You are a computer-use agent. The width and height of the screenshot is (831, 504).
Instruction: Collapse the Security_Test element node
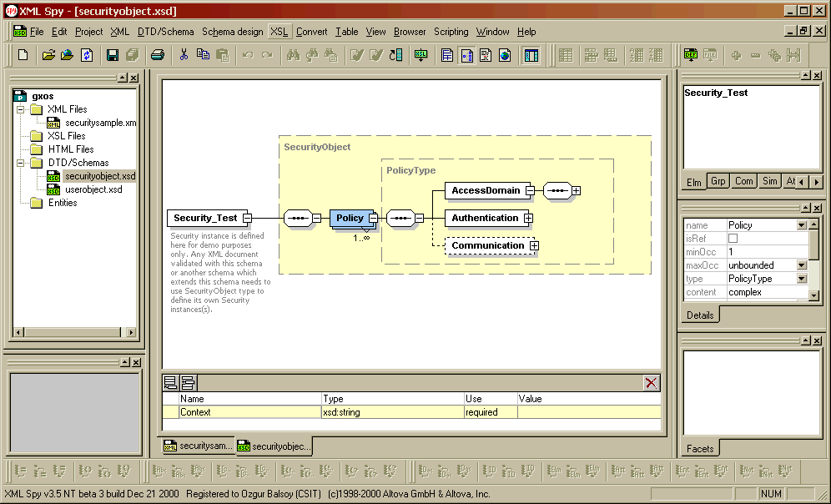click(x=247, y=218)
